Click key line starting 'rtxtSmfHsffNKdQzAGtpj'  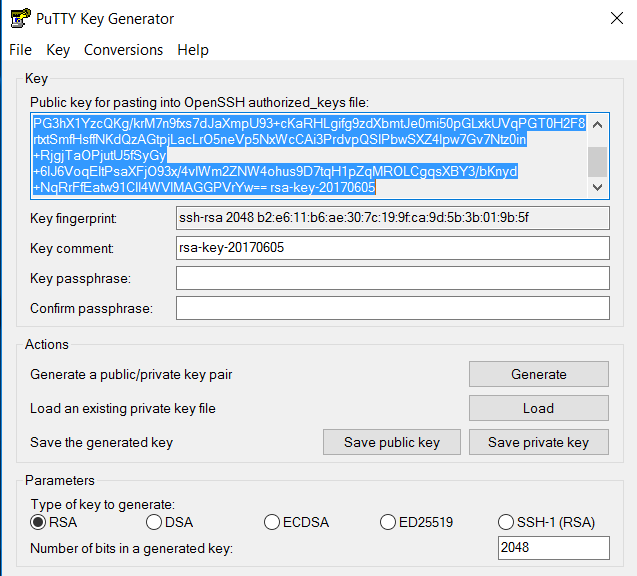coord(280,140)
